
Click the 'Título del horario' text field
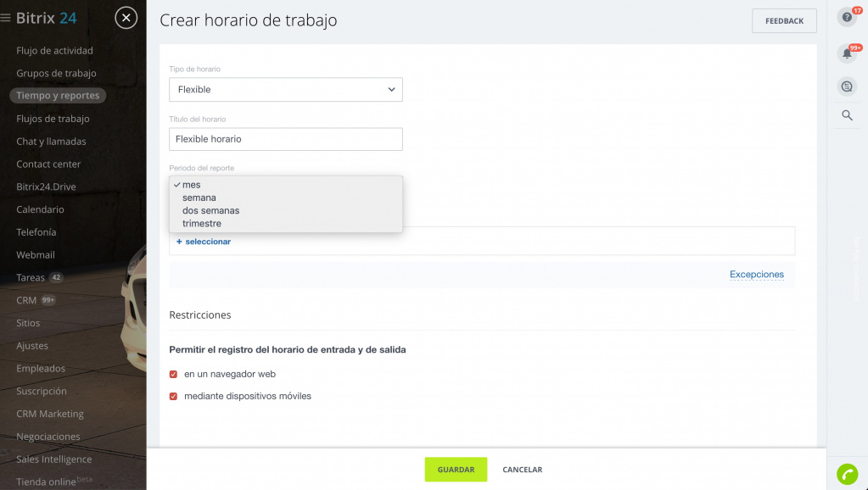[x=285, y=139]
